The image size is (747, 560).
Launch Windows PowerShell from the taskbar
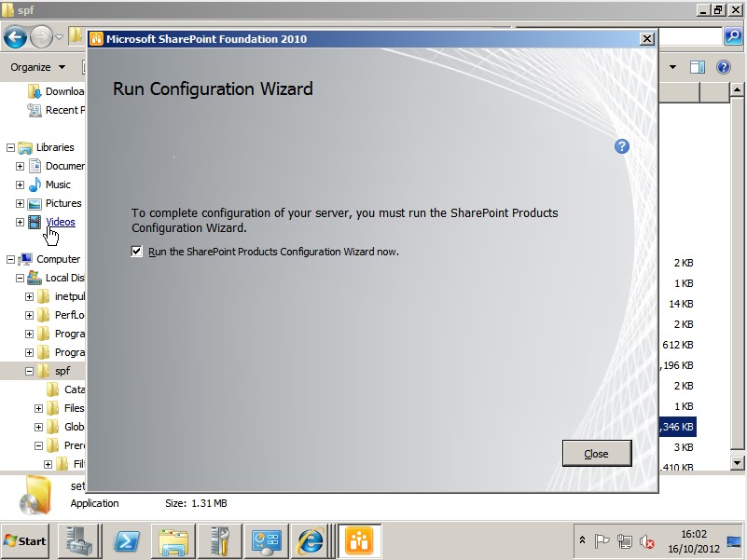point(126,541)
